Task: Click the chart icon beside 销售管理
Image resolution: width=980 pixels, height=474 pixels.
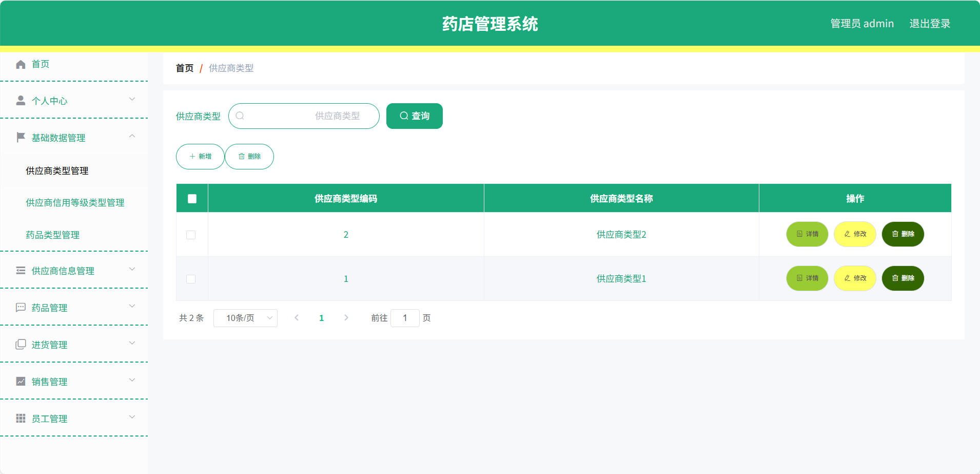Action: [21, 381]
